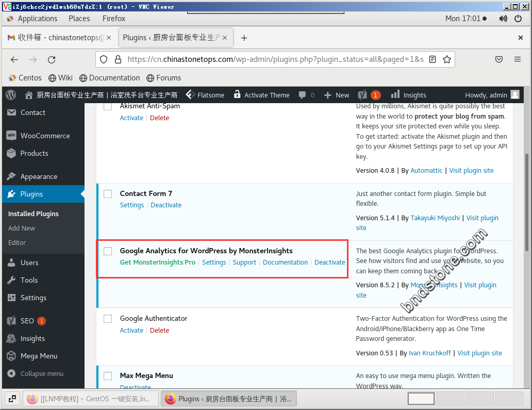
Task: Open the Places menu
Action: click(x=79, y=19)
